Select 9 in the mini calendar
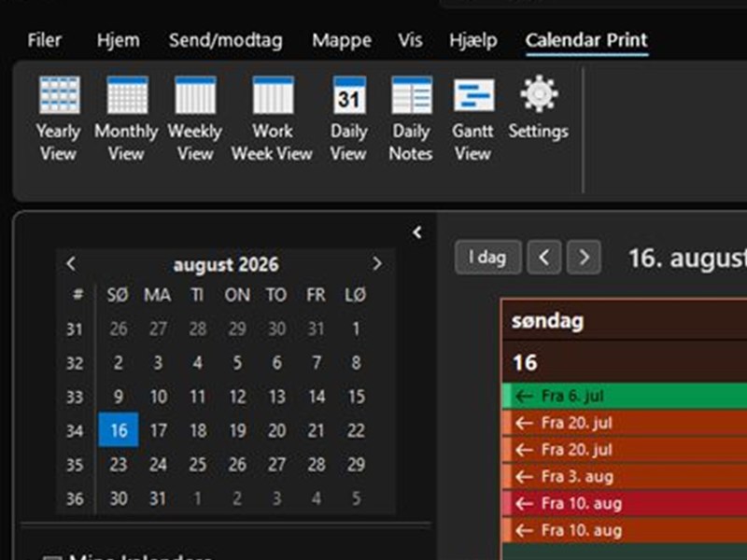Image resolution: width=747 pixels, height=560 pixels. coord(119,397)
